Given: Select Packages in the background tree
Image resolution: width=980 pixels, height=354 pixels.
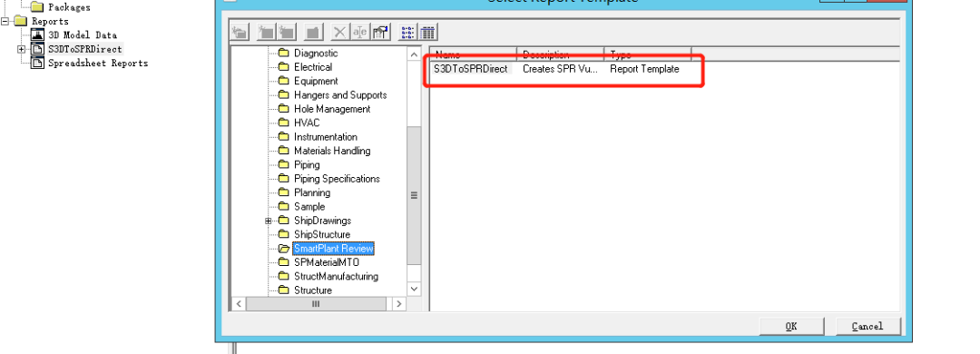Looking at the screenshot, I should coord(69,7).
